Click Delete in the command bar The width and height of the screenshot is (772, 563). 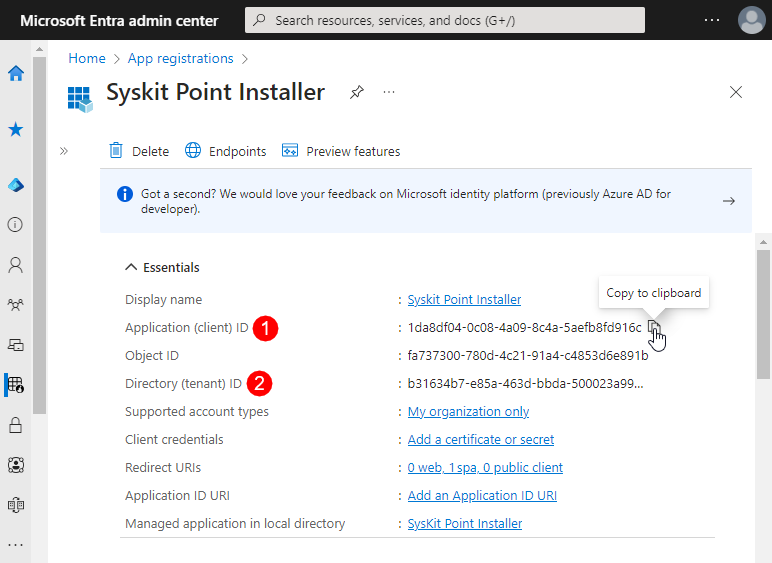click(x=139, y=151)
